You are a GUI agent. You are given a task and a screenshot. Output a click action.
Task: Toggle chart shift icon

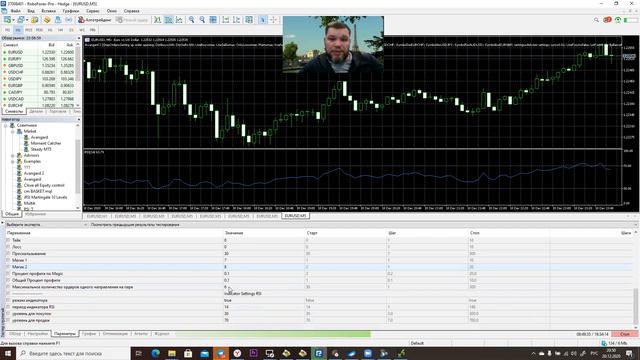[237, 20]
